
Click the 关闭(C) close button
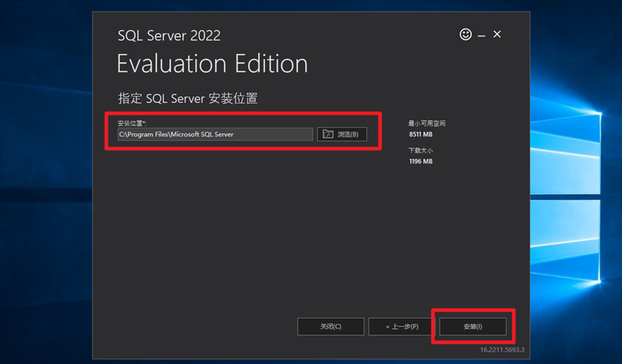[330, 327]
